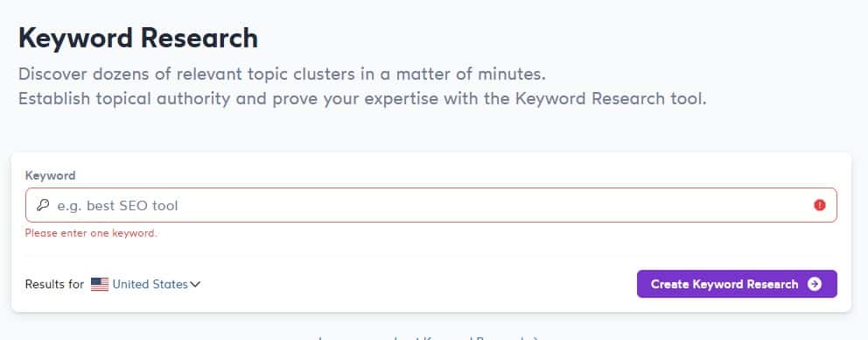Click the 'Please enter one keyword.' error message
Screen dimensions: 868x340
pos(91,233)
